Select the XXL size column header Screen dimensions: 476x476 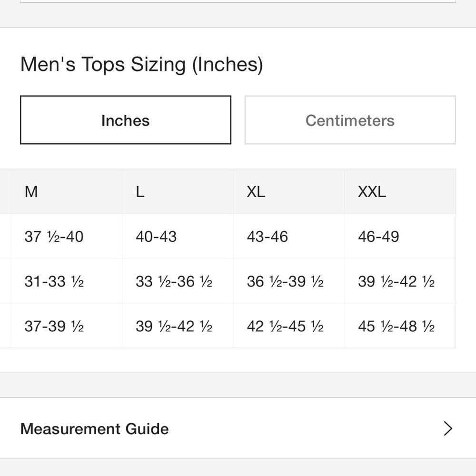[x=400, y=191]
